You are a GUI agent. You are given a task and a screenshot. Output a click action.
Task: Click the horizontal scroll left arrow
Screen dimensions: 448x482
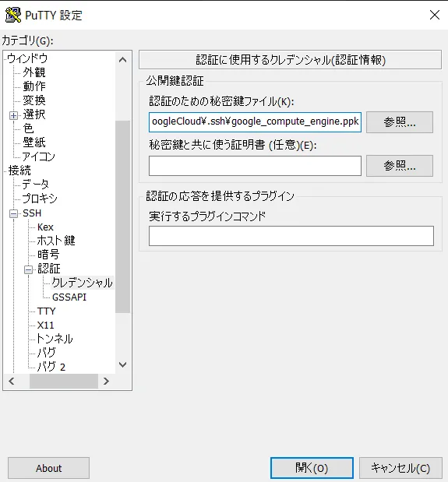(12, 382)
